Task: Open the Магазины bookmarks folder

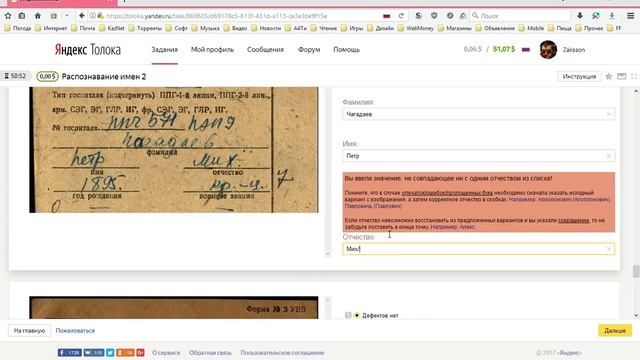Action: (x=455, y=28)
